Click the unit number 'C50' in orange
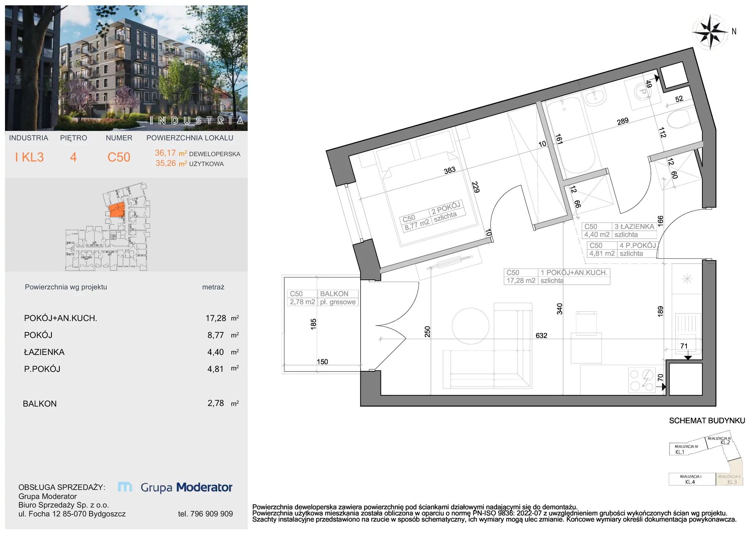756x534 pixels. [119, 157]
